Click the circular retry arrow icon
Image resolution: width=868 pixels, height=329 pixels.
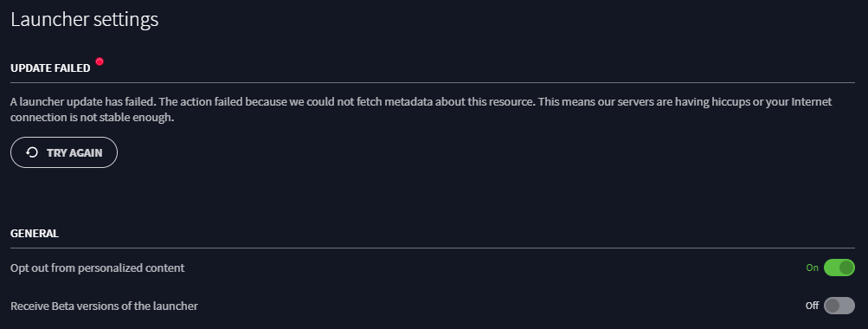[32, 152]
